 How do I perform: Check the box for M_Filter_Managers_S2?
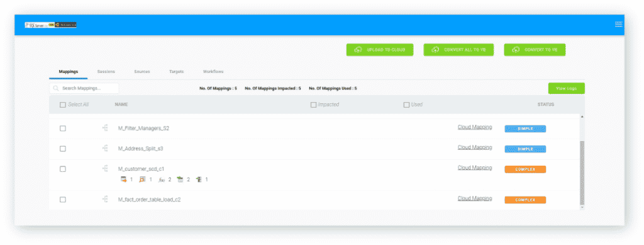[x=63, y=128]
